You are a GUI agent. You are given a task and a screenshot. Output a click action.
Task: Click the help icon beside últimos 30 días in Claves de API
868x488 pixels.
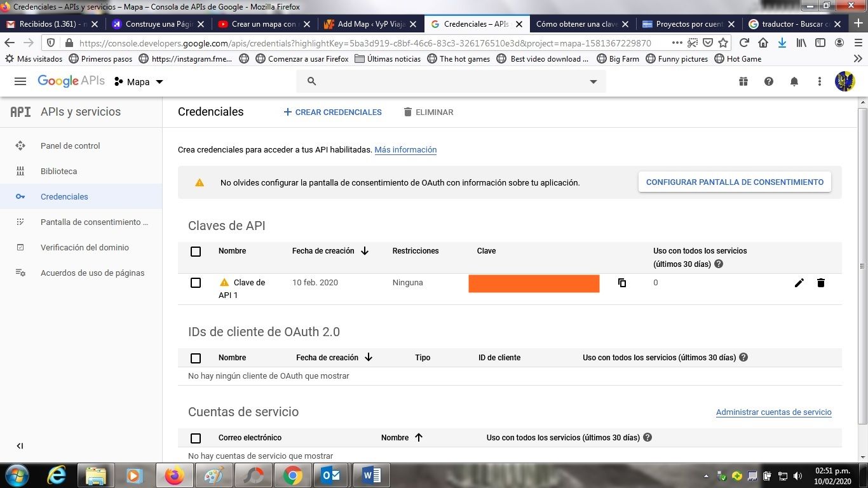click(x=719, y=264)
